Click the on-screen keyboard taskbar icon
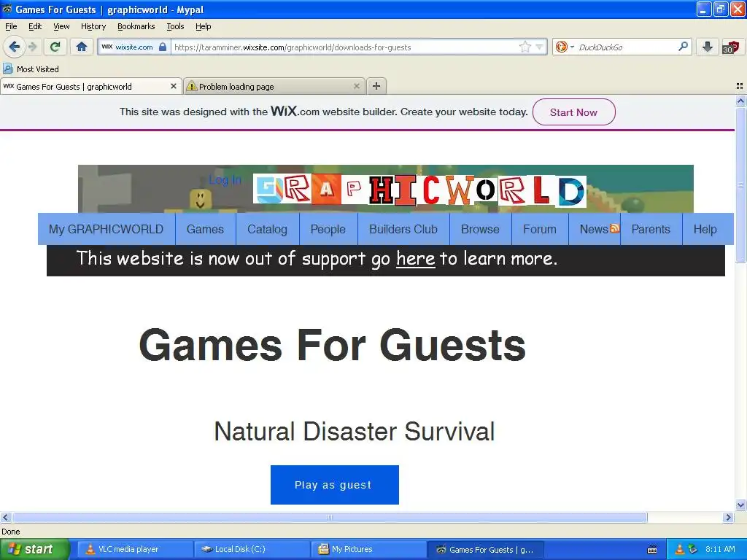 pyautogui.click(x=652, y=550)
